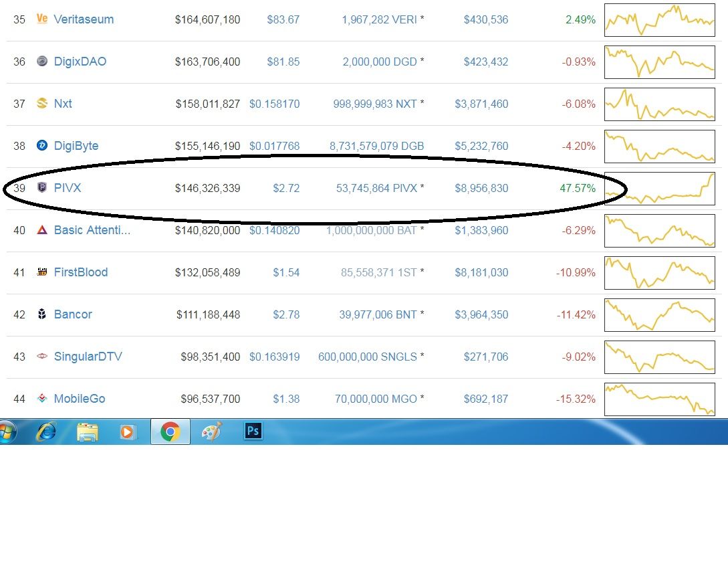This screenshot has width=728, height=572.
Task: Click Basic Attention price $0.140820
Action: 274,231
